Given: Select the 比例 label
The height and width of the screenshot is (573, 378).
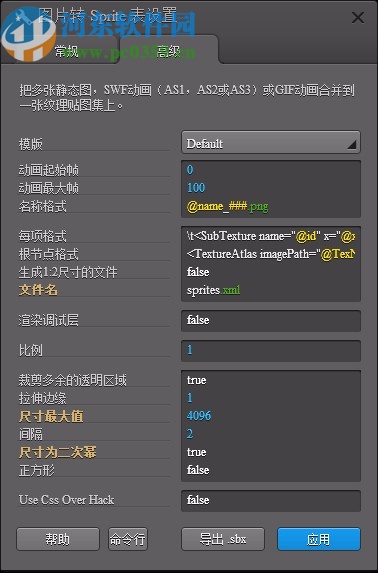Looking at the screenshot, I should 31,350.
